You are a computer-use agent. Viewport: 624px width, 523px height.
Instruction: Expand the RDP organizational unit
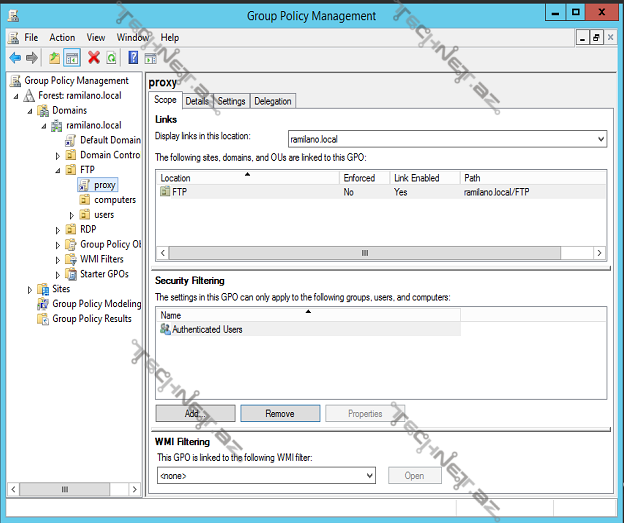point(57,230)
